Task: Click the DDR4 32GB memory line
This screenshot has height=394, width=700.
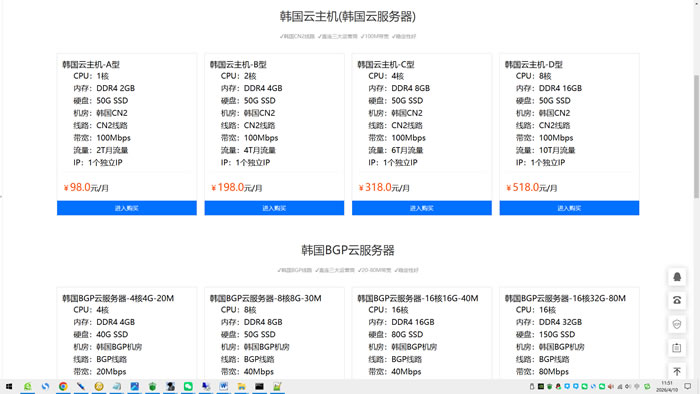Action: click(x=549, y=322)
